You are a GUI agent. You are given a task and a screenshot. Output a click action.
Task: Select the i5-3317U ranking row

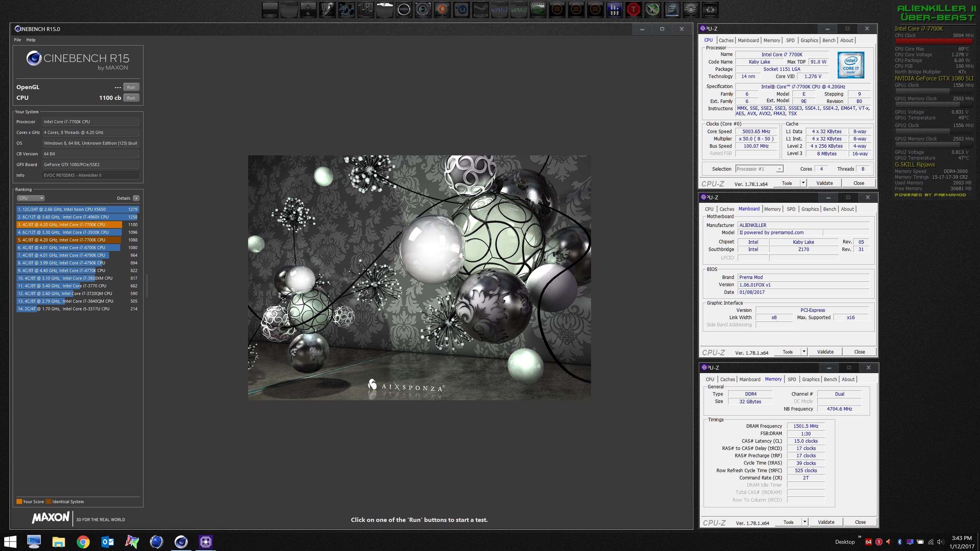coord(78,309)
